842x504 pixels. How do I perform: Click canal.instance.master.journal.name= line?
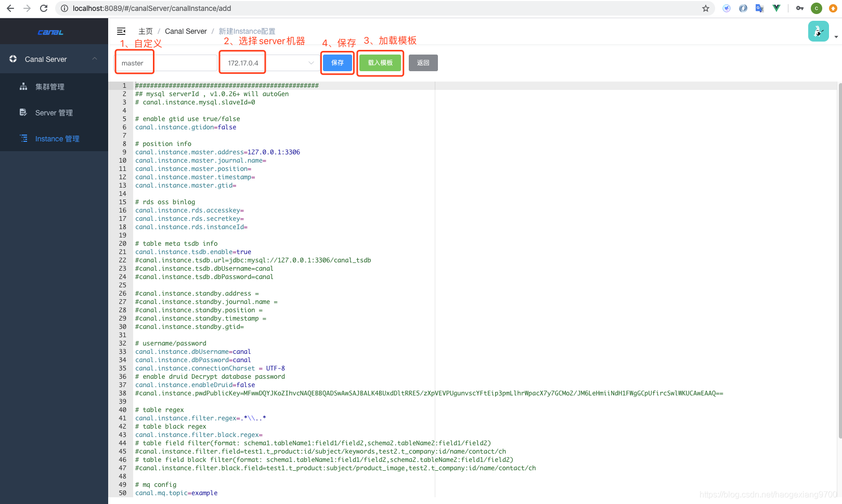201,161
